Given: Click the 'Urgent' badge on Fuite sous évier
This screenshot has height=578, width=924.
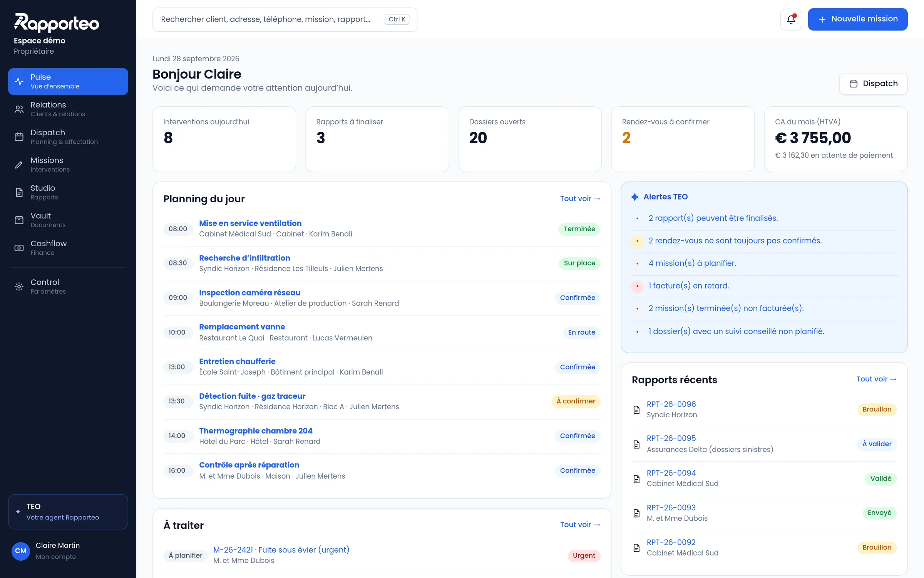Looking at the screenshot, I should click(584, 556).
